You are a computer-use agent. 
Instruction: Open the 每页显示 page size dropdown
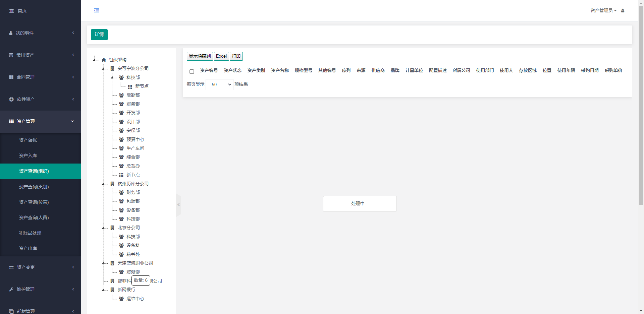[x=219, y=84]
